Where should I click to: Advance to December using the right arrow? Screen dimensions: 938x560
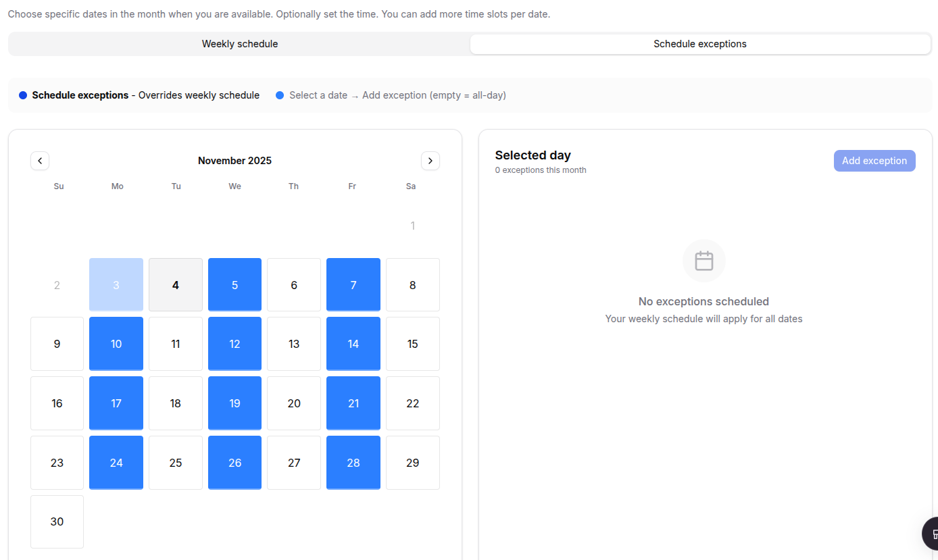[430, 160]
